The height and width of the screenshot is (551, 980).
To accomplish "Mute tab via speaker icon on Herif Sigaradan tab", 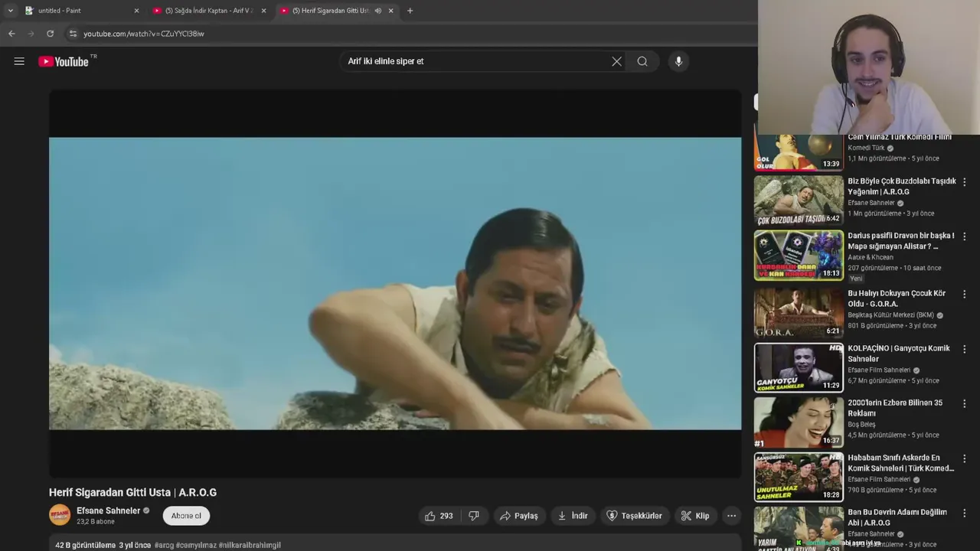I will pyautogui.click(x=377, y=11).
